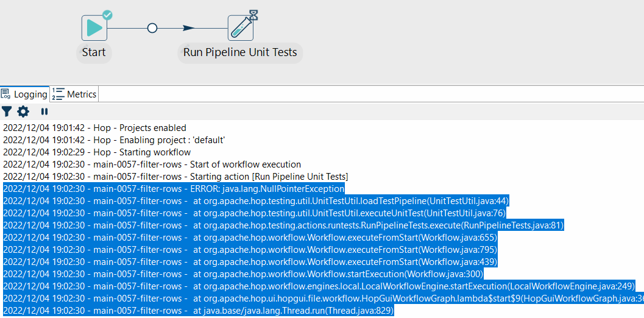
Task: Open the log filter funnel icon
Action: click(7, 111)
